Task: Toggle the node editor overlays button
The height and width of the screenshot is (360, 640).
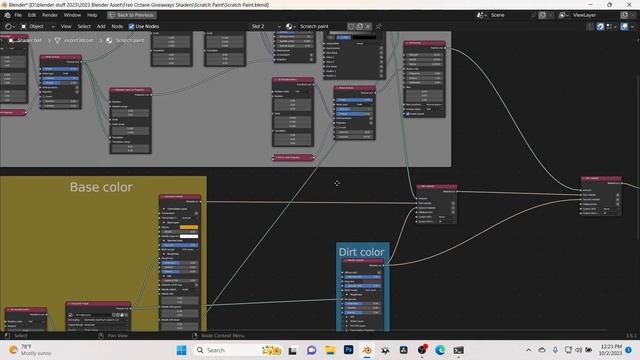Action: (x=624, y=27)
